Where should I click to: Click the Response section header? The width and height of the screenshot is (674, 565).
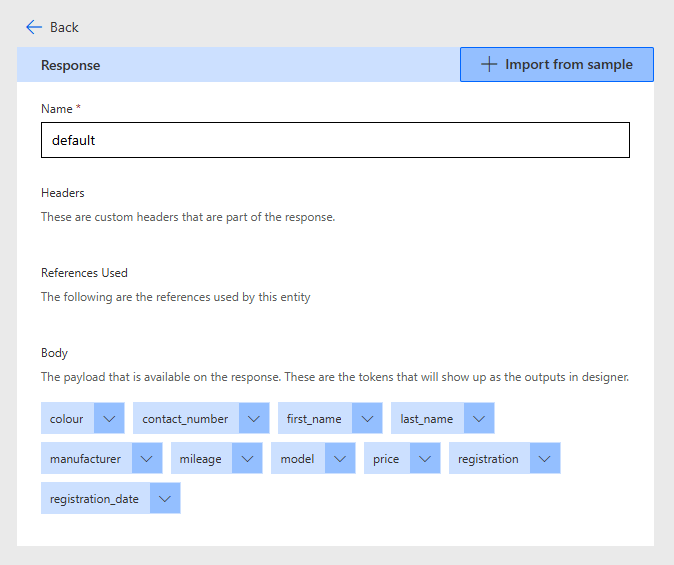point(70,65)
